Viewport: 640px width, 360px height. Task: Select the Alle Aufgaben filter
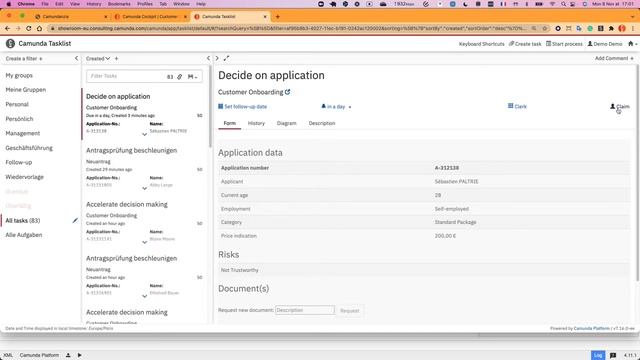click(24, 235)
